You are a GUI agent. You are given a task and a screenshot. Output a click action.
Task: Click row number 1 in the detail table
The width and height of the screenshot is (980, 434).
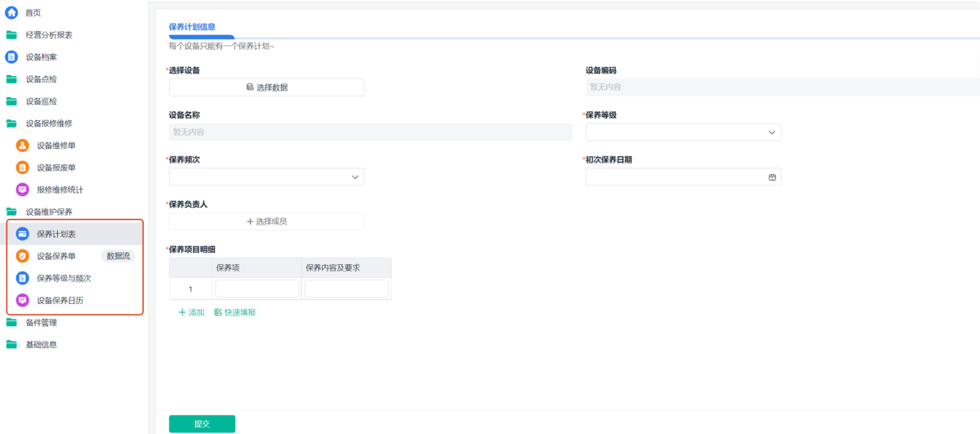190,289
